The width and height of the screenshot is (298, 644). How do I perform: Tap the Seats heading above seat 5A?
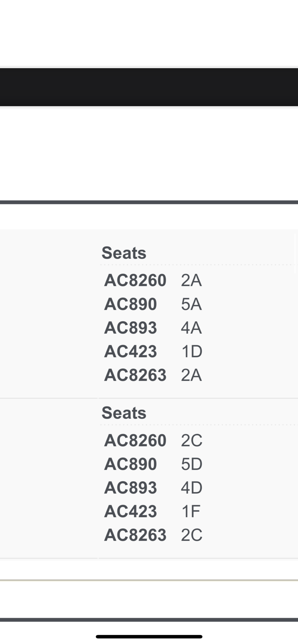[124, 253]
